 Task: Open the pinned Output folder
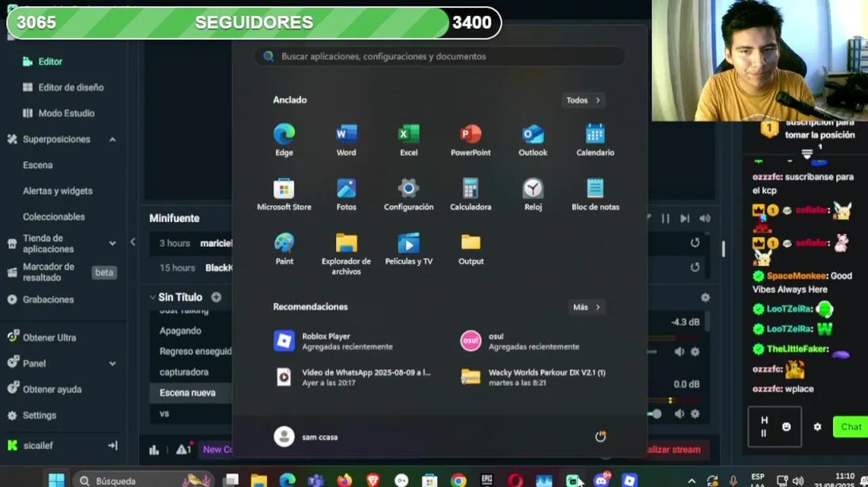(471, 249)
